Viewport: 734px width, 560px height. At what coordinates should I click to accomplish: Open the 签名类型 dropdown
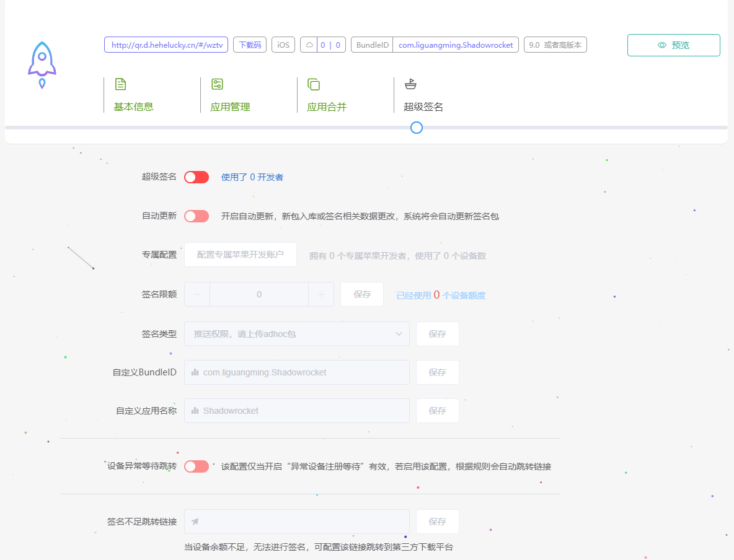coord(296,334)
